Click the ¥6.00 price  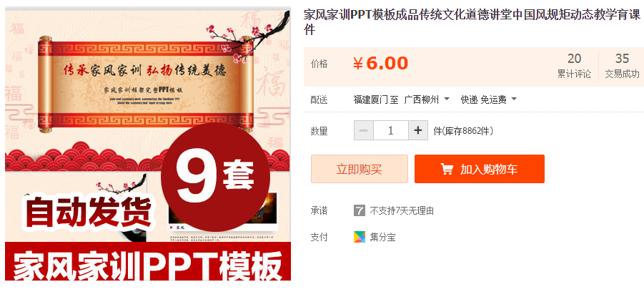(380, 64)
